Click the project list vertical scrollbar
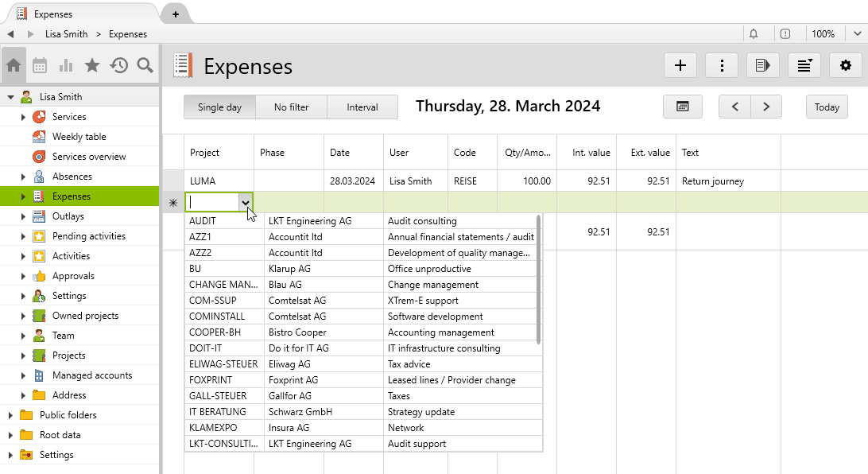The height and width of the screenshot is (474, 868). click(x=539, y=280)
